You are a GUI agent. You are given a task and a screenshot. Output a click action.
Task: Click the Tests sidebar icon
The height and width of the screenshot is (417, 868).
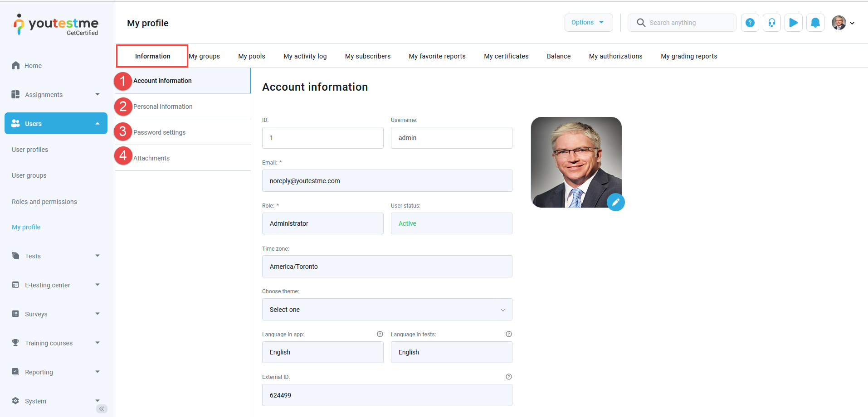pyautogui.click(x=15, y=256)
